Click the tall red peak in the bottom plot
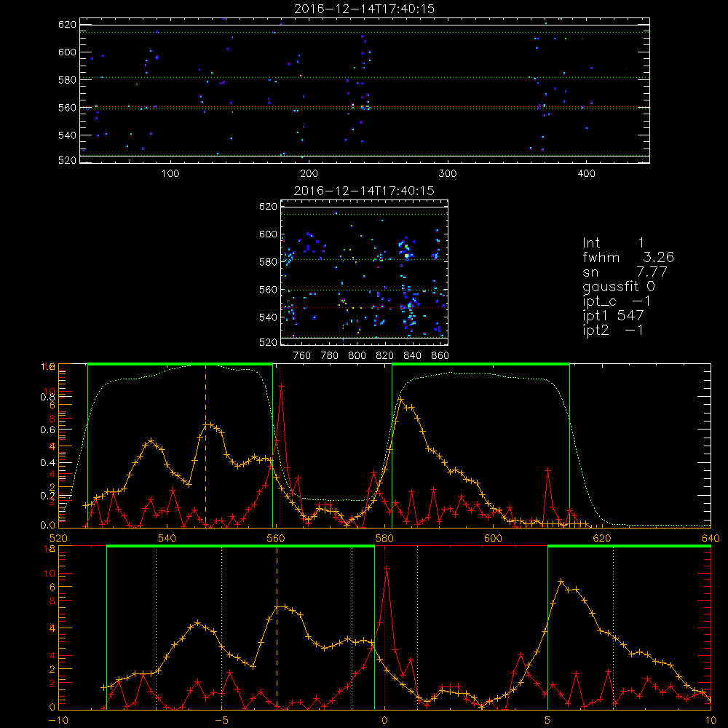Viewport: 728px width, 728px height. 387,569
